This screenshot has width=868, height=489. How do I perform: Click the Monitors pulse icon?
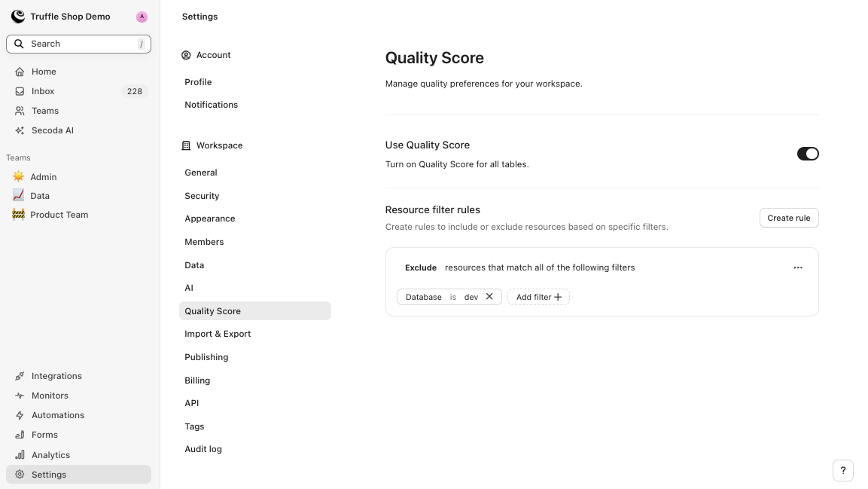[20, 396]
